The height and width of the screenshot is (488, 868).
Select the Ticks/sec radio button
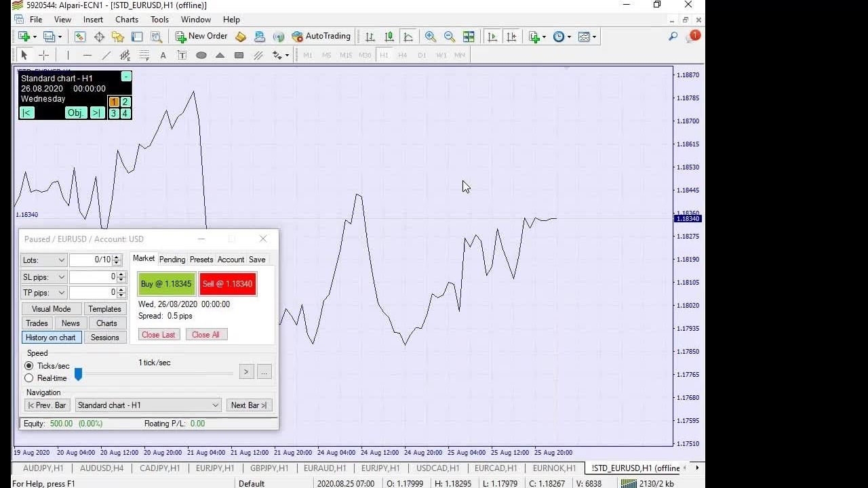click(x=29, y=366)
